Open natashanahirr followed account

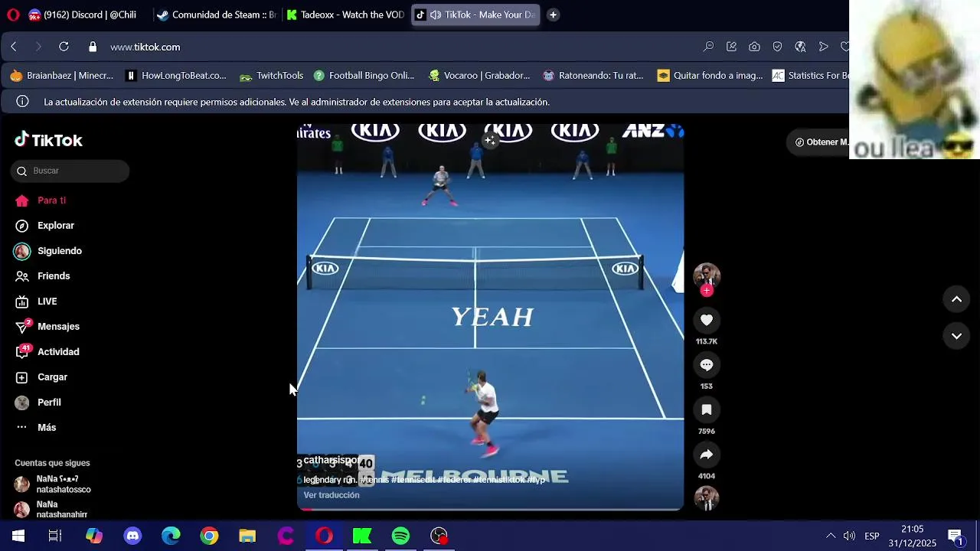(51, 510)
